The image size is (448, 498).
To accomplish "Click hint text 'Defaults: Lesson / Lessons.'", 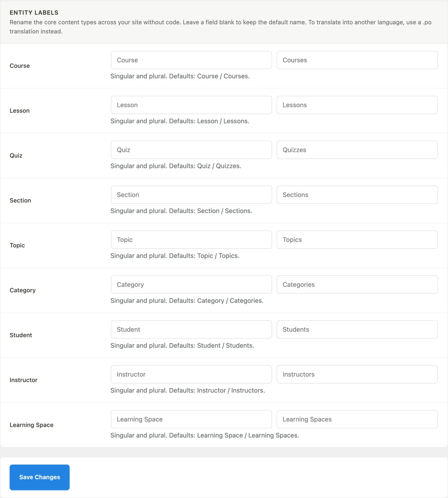I will click(x=209, y=121).
